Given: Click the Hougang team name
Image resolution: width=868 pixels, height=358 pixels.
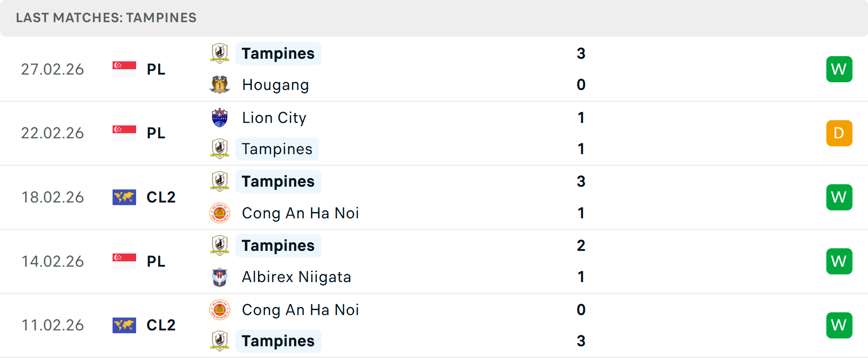Looking at the screenshot, I should point(275,85).
